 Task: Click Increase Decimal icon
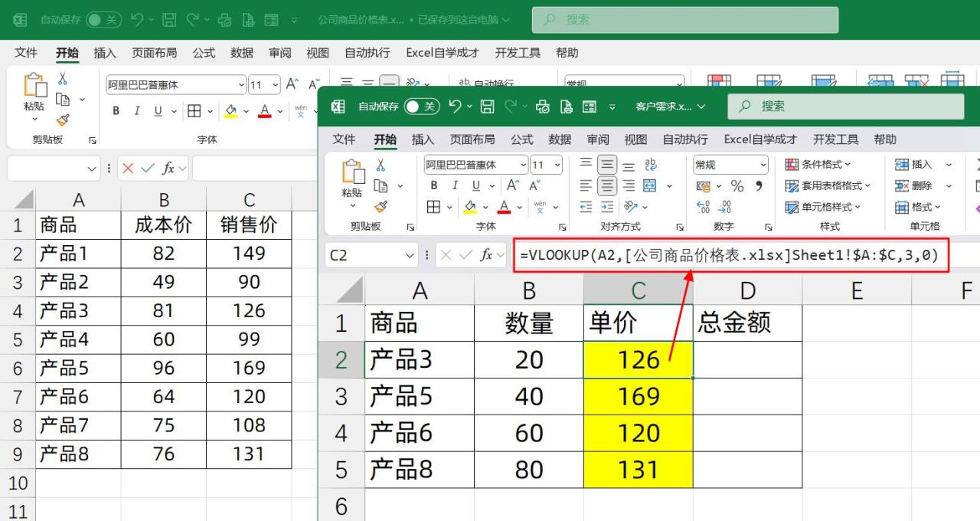(x=703, y=206)
